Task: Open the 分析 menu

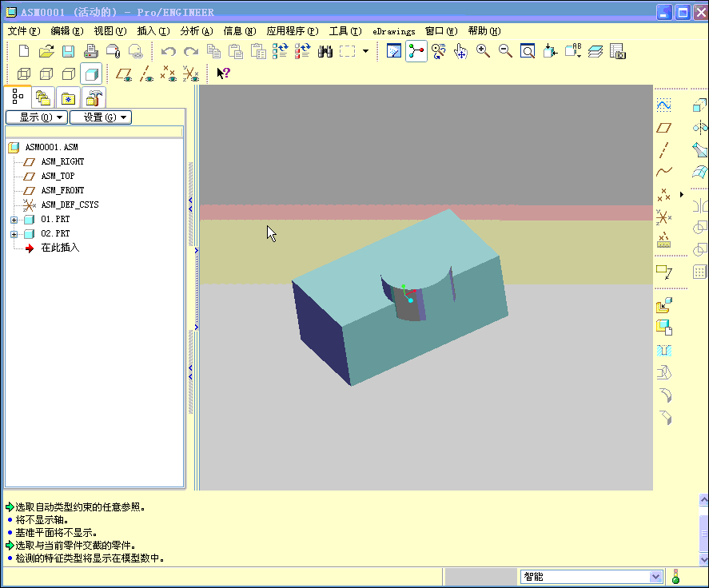Action: point(197,30)
